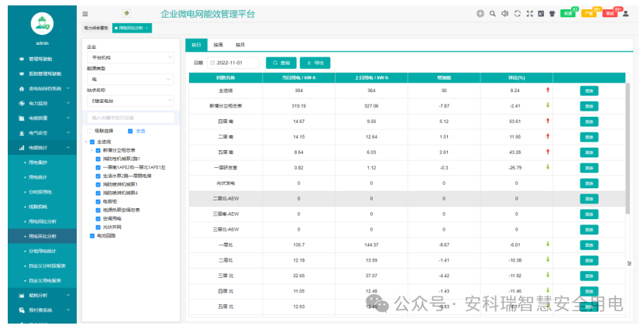
Task: Click the red up arrow in 主进线 row
Action: click(547, 91)
